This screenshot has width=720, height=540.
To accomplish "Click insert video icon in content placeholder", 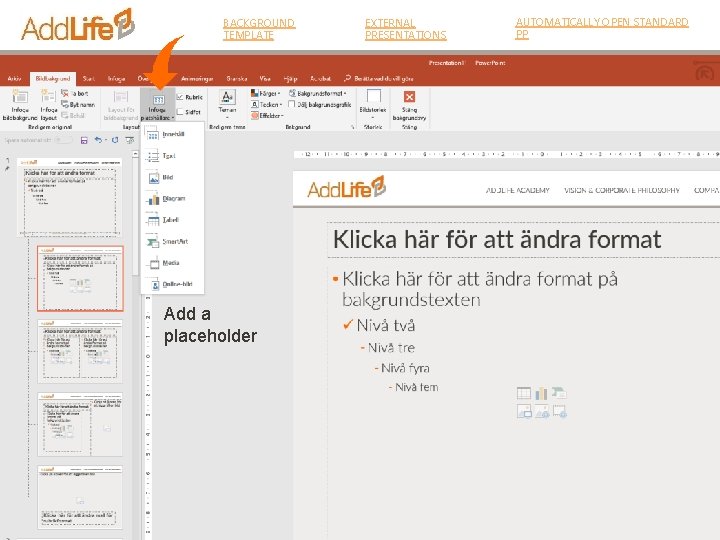I will point(560,411).
